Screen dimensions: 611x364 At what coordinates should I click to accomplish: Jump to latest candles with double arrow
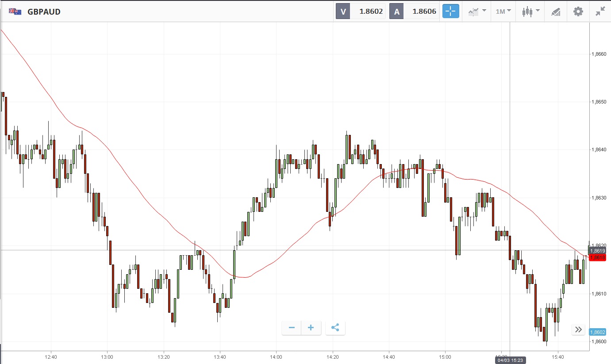tap(579, 330)
